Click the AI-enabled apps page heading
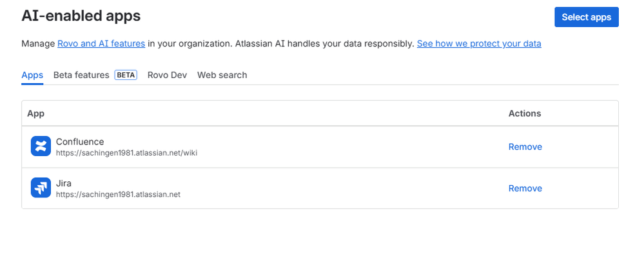This screenshot has width=644, height=260. tap(81, 15)
